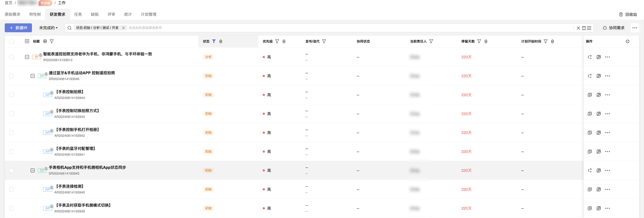Filter by 计划开始时间 column

[x=546, y=41]
